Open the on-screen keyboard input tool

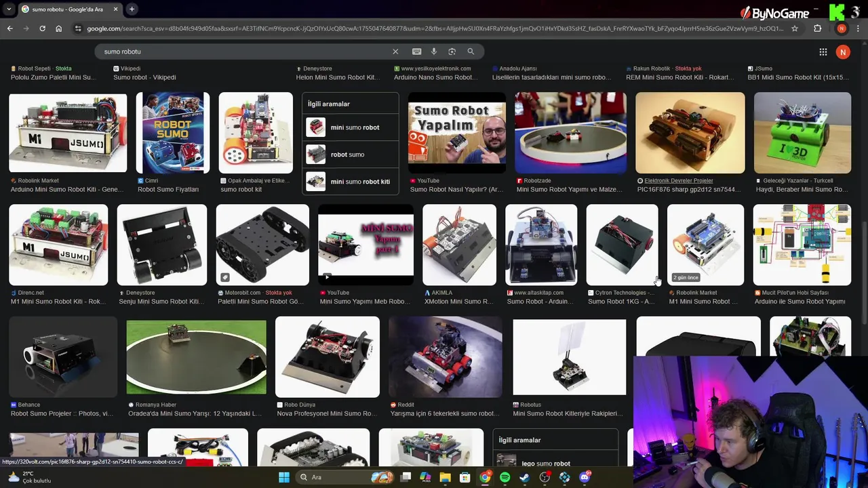416,52
